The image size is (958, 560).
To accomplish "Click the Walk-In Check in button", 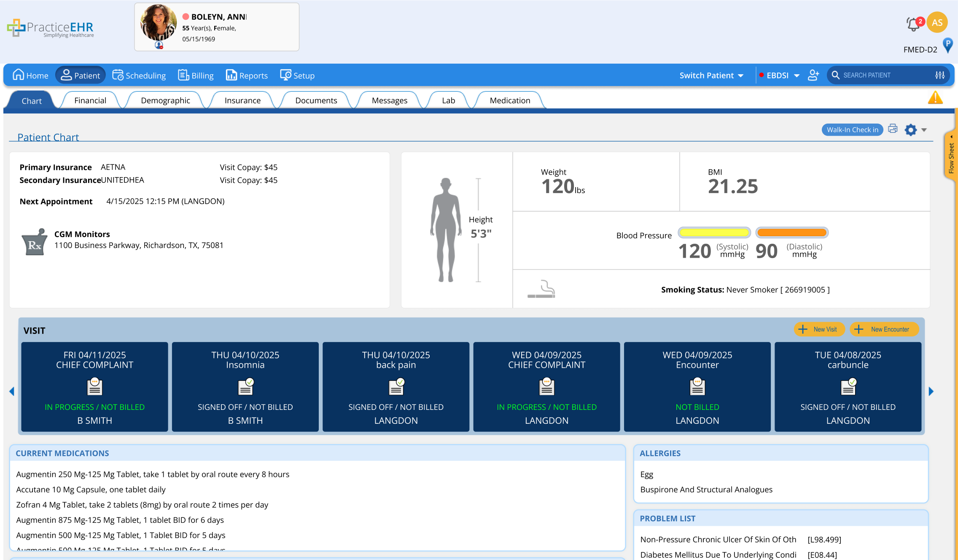I will click(852, 130).
